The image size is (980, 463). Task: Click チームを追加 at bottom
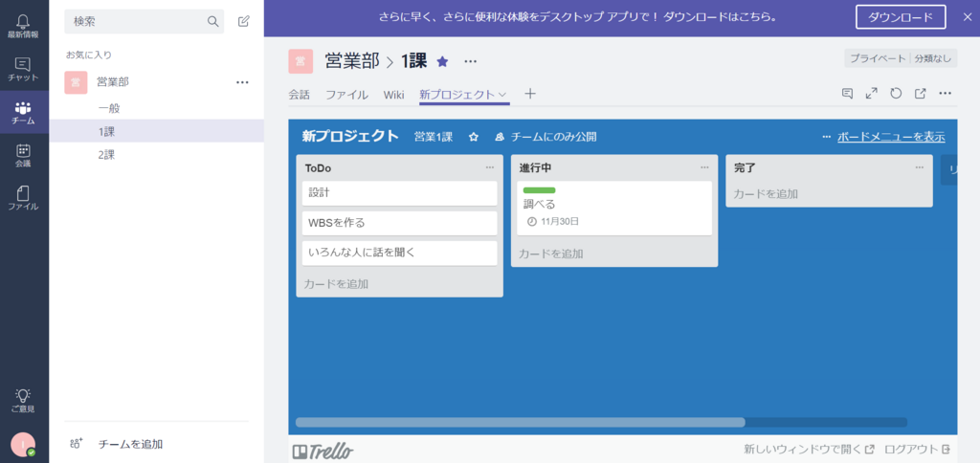(130, 444)
